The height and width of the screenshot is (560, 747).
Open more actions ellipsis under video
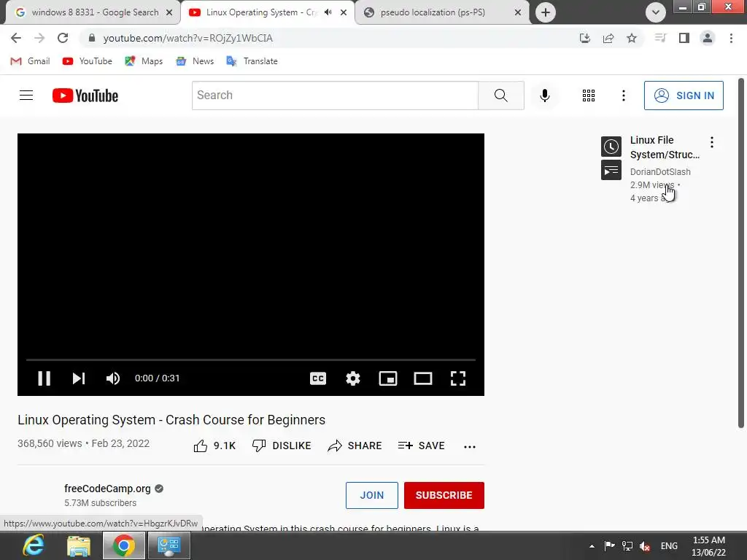[x=470, y=447]
